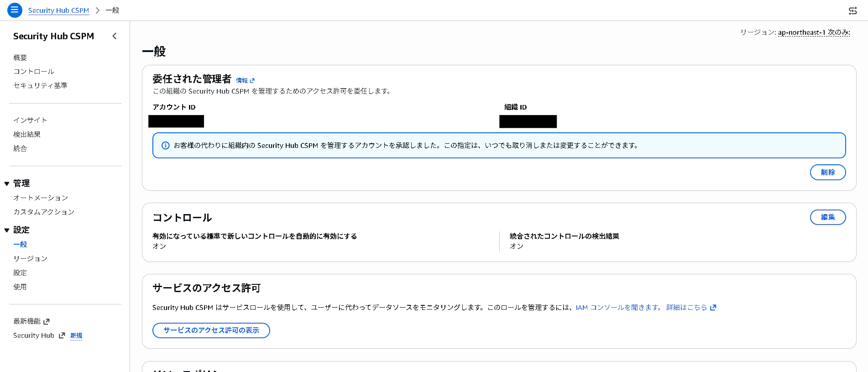The height and width of the screenshot is (372, 868).
Task: Open the 委任された管理者 情報 external link
Action: pos(245,80)
